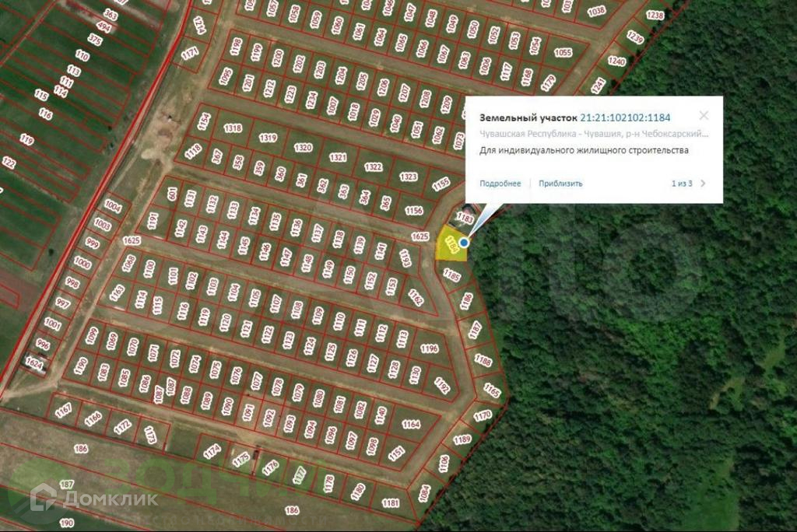The width and height of the screenshot is (797, 532).
Task: Select the highlighted yellow parcel 1184
Action: [x=451, y=244]
